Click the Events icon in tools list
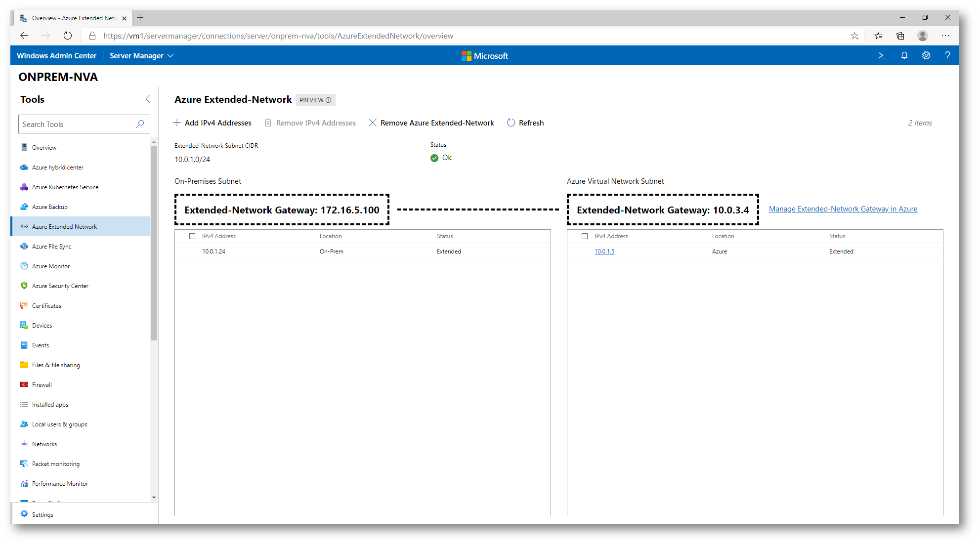Viewport: 980px width, 545px height. [x=24, y=345]
